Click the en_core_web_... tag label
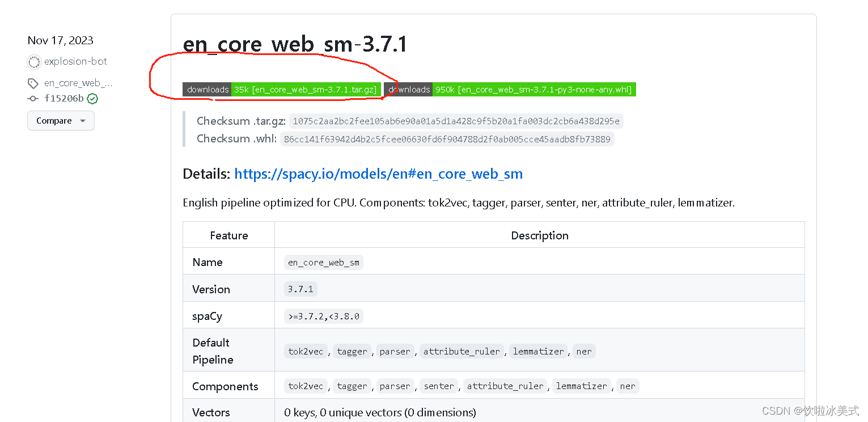Viewport: 868px width, 422px height. tap(79, 83)
